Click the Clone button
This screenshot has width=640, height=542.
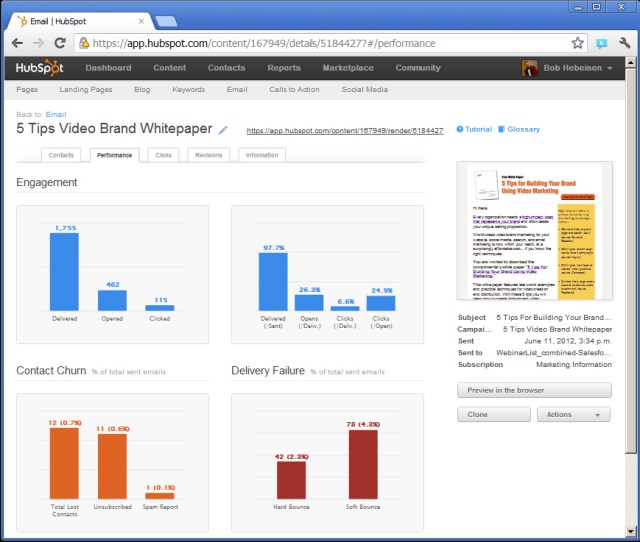point(493,414)
